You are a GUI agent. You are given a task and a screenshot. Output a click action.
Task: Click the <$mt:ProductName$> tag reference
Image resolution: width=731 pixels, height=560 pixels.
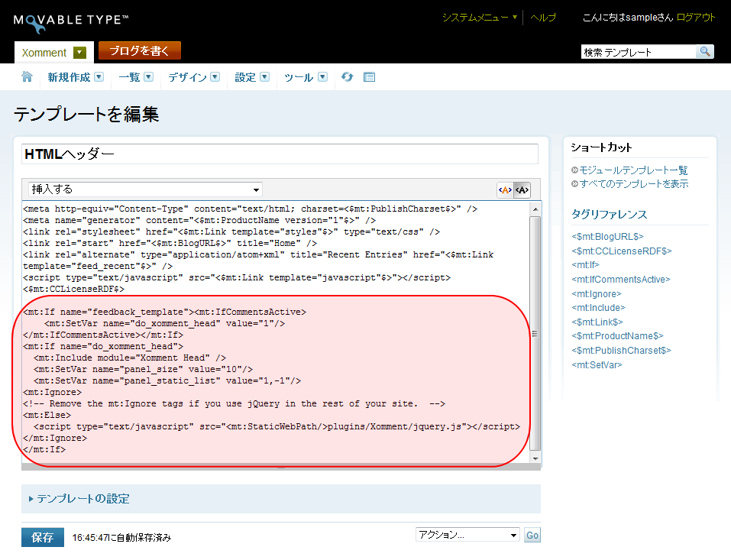617,336
